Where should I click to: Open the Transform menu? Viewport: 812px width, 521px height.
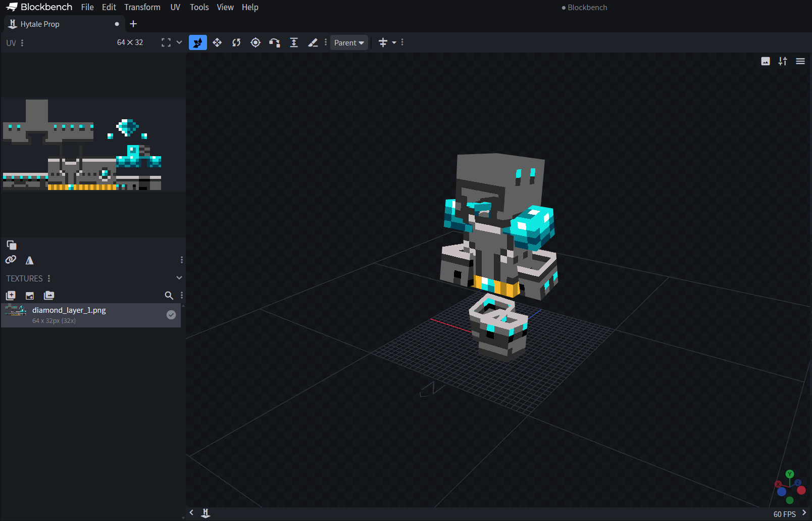point(142,7)
